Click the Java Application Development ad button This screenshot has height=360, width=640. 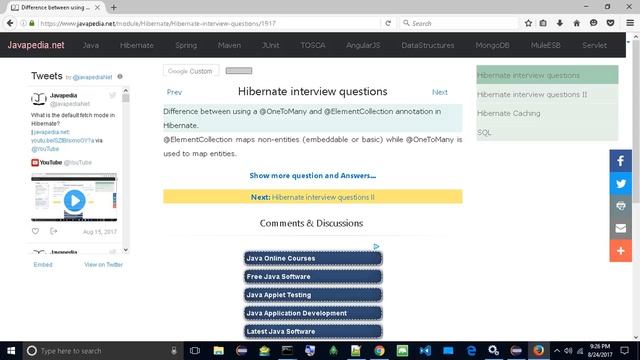(313, 313)
